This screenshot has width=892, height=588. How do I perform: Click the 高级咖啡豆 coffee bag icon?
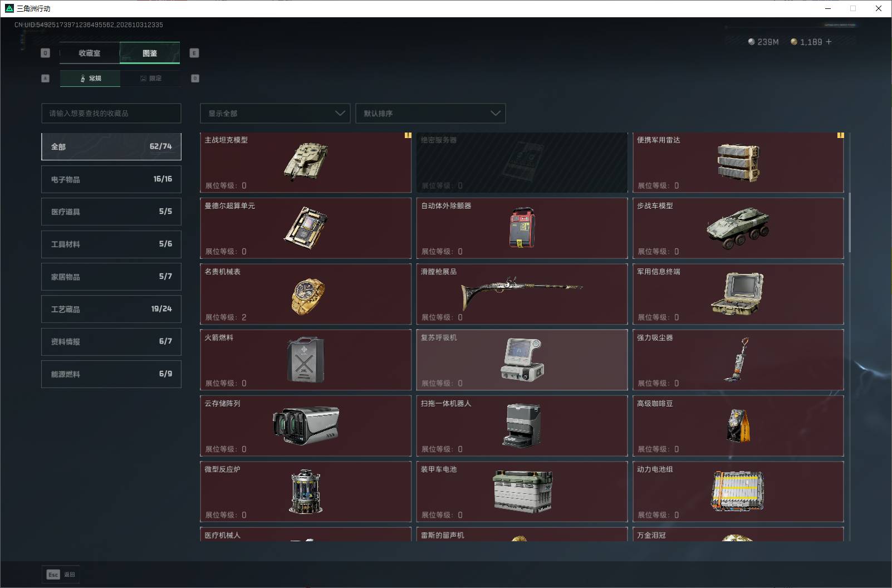click(738, 425)
